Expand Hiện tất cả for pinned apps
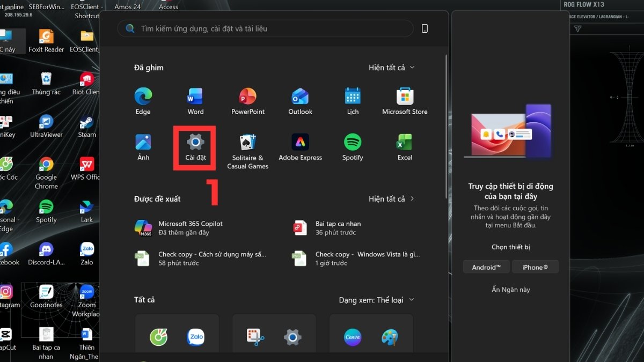This screenshot has width=644, height=362. tap(391, 68)
